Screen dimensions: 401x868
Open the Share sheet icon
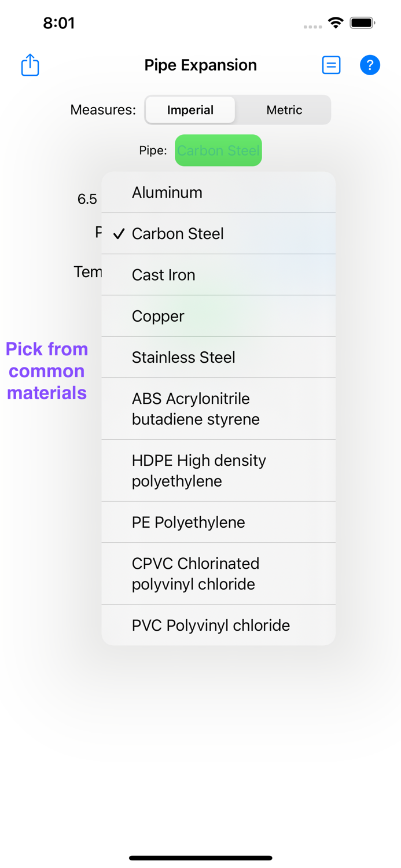(30, 65)
